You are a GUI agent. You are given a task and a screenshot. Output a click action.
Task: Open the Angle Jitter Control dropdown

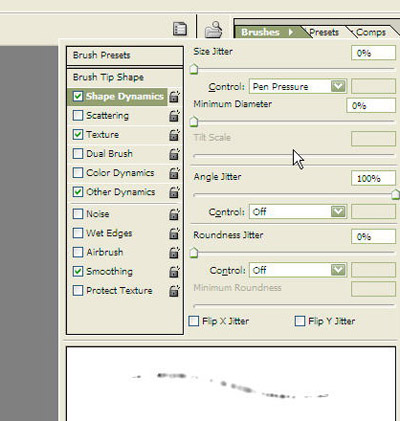tap(298, 212)
